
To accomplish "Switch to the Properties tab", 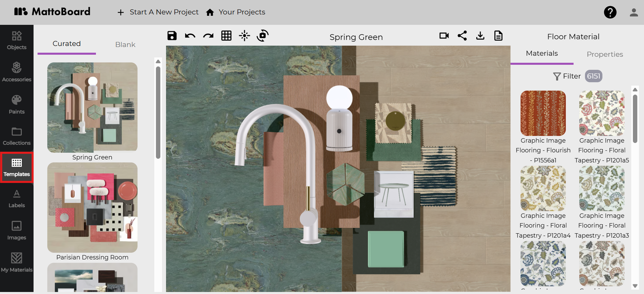I will tap(605, 54).
